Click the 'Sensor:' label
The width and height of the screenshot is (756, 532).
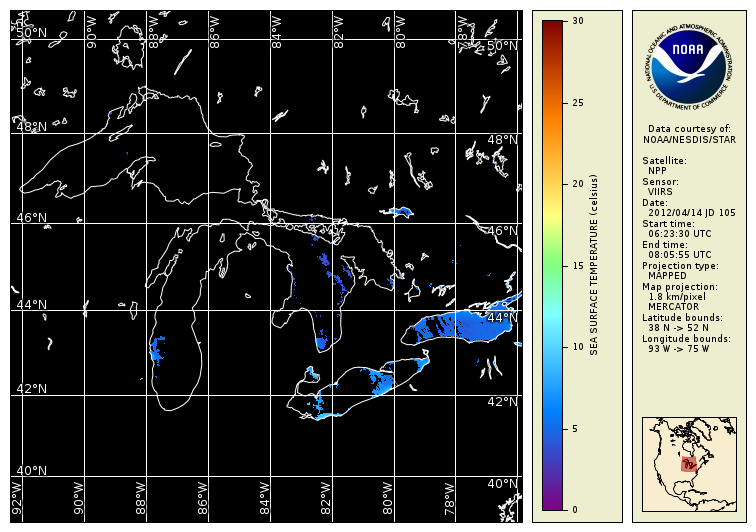click(661, 182)
